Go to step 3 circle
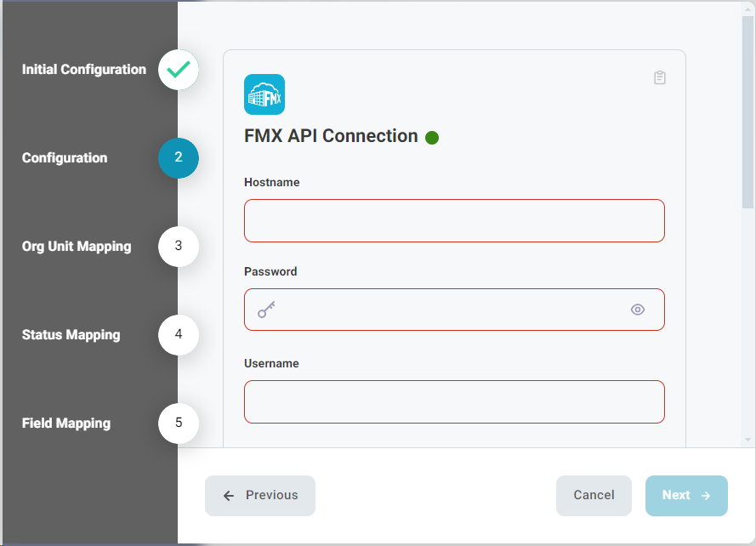Viewport: 756px width, 546px height. (179, 246)
